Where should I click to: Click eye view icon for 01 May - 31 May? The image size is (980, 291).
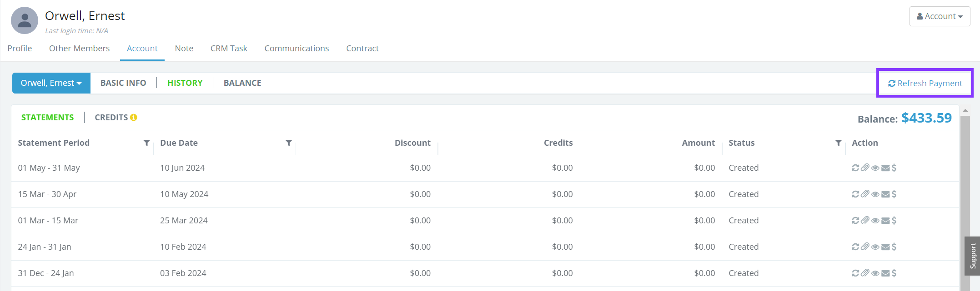(x=875, y=168)
